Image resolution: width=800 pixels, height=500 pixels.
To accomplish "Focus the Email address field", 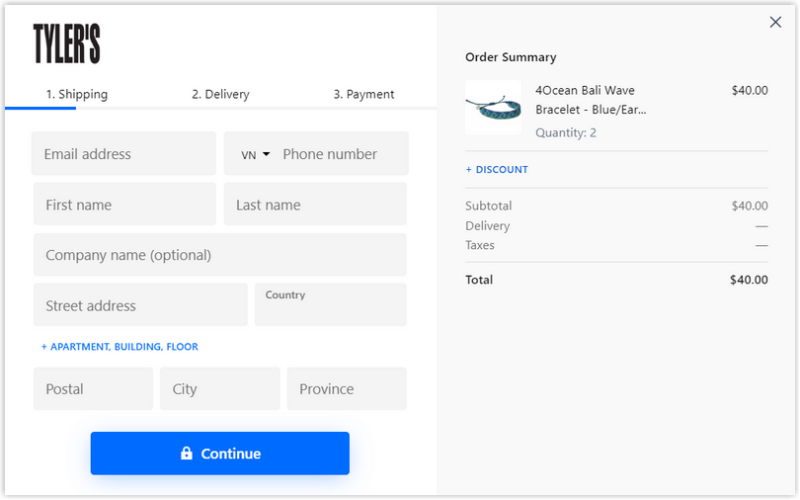I will click(124, 154).
